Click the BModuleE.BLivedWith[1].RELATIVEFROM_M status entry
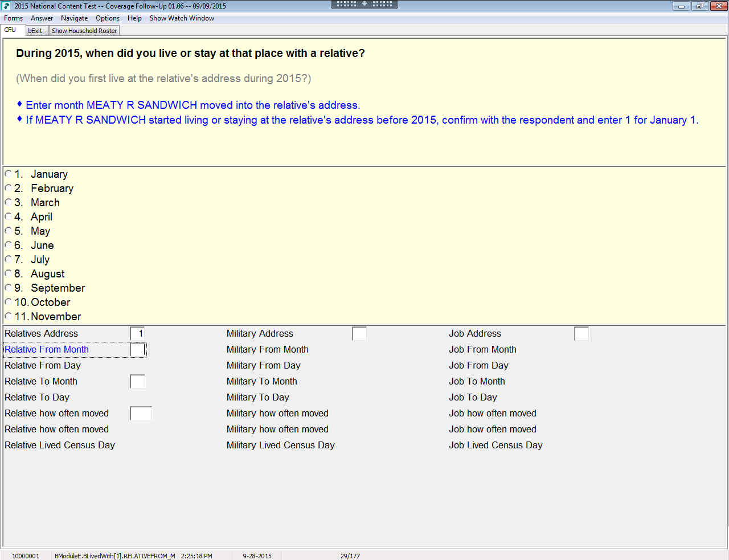 click(x=115, y=556)
